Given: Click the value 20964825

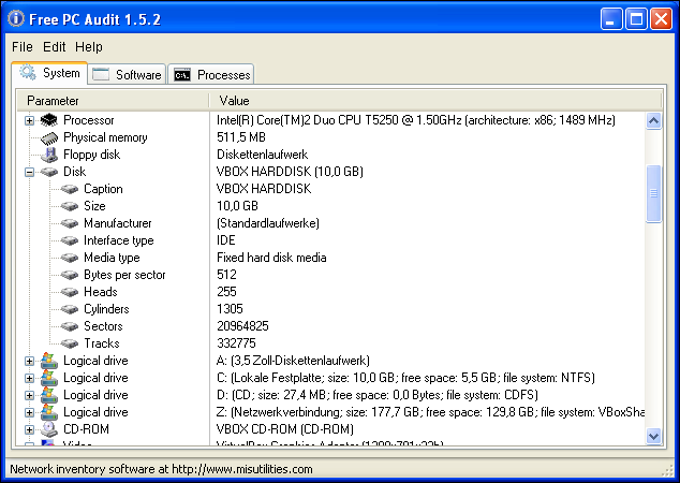Looking at the screenshot, I should 242,326.
